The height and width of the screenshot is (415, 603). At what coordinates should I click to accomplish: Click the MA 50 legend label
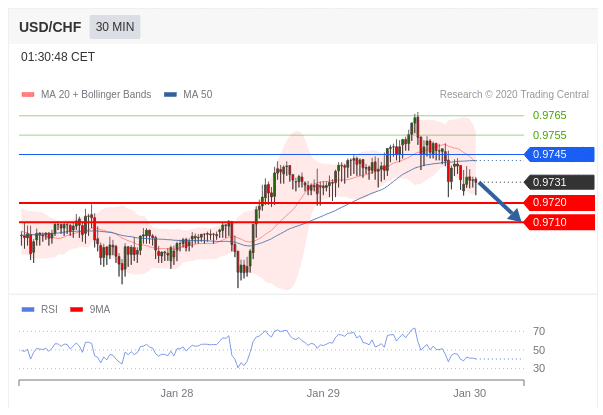tap(198, 95)
